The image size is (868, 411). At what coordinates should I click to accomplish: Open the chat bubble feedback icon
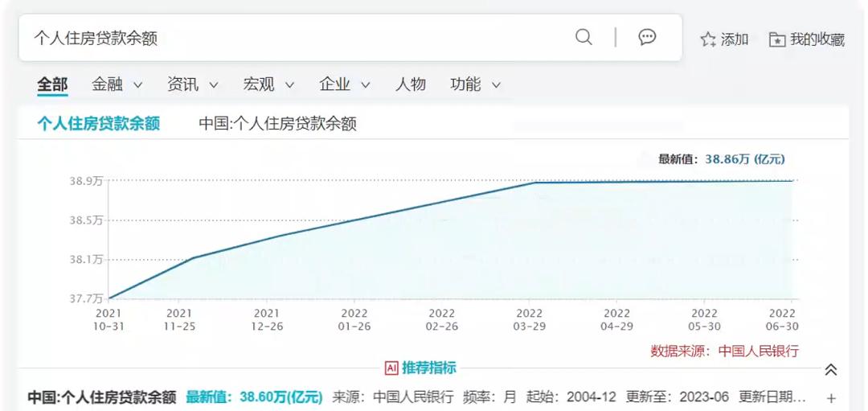tap(647, 37)
